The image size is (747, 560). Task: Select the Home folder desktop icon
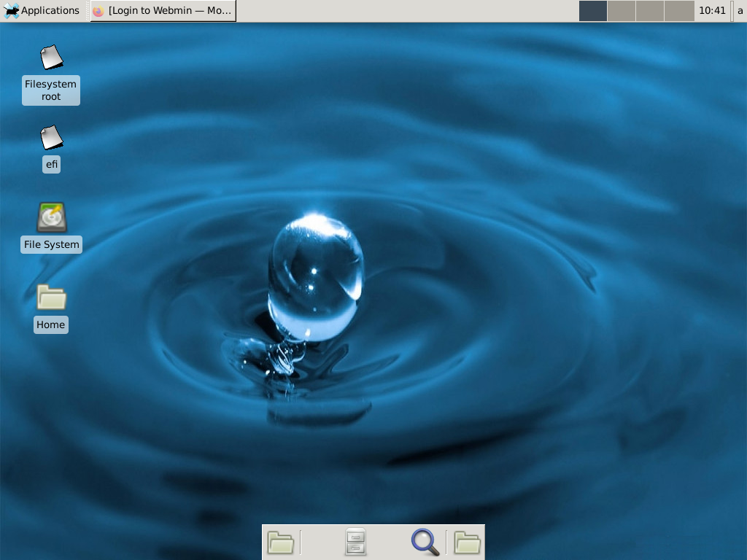click(x=51, y=297)
